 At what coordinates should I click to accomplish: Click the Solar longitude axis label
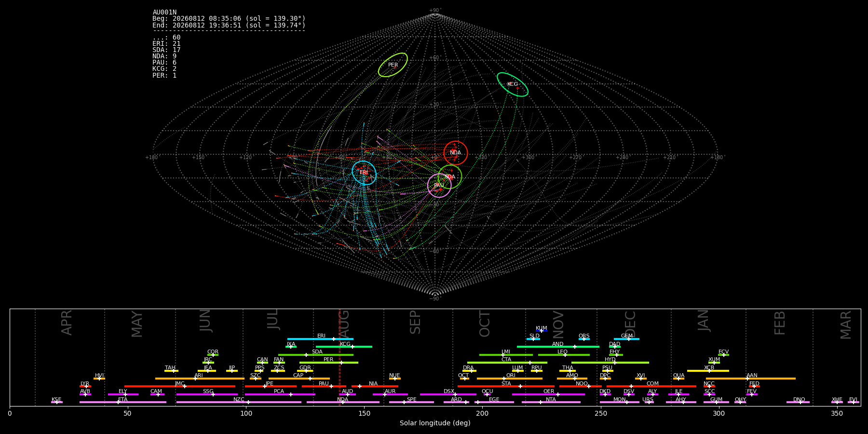(x=435, y=423)
